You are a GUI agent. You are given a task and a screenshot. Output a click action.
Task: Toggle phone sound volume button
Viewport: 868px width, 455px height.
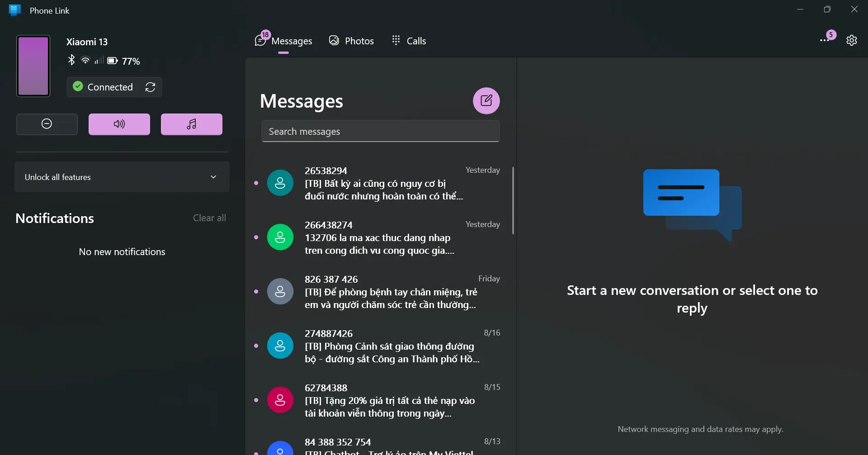pyautogui.click(x=119, y=124)
